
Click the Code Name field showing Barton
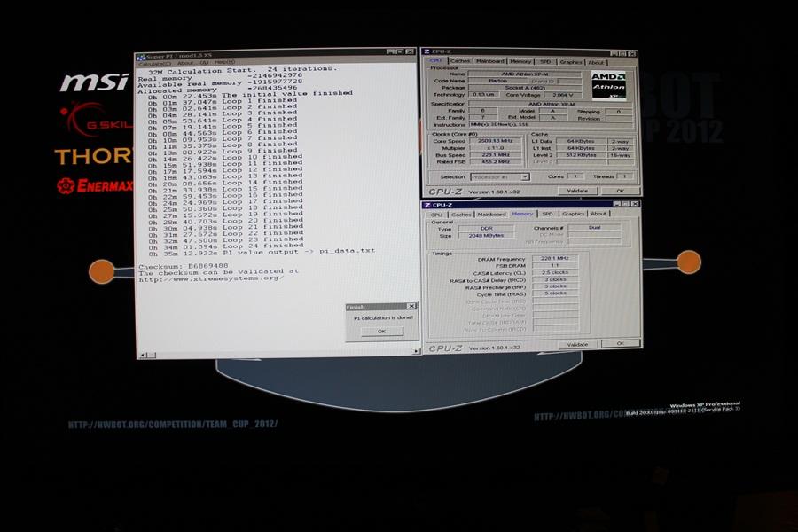[497, 81]
